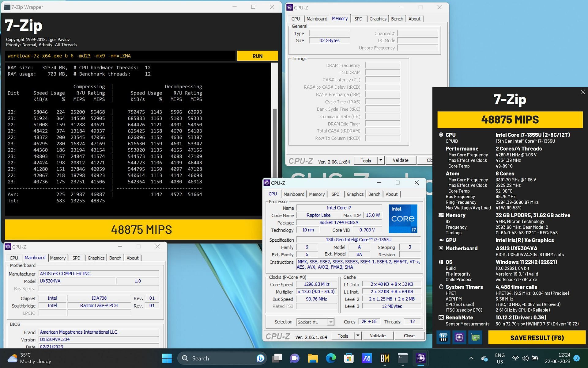The width and height of the screenshot is (588, 368).
Task: Click BIOS Version field UX5304VA.204
Action: 99,339
